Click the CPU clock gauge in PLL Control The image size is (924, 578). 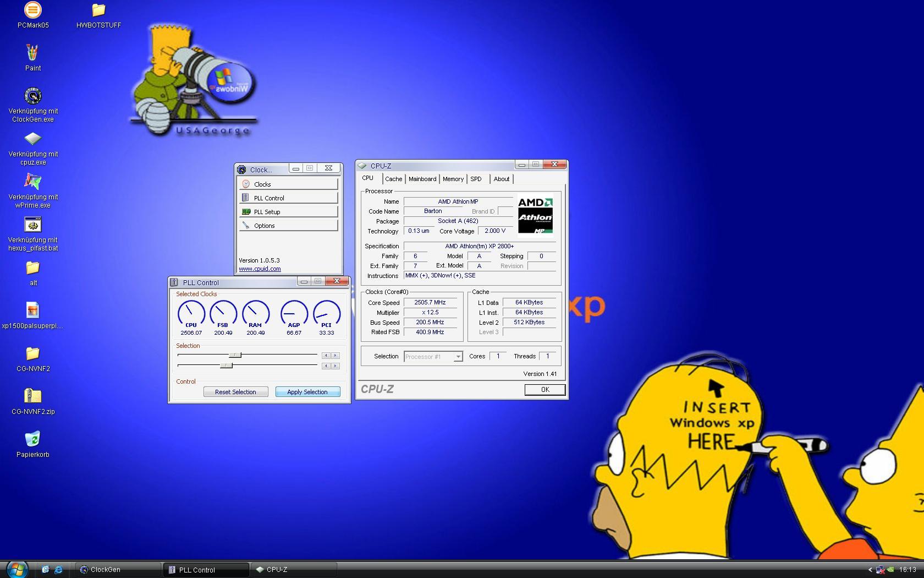tap(191, 315)
